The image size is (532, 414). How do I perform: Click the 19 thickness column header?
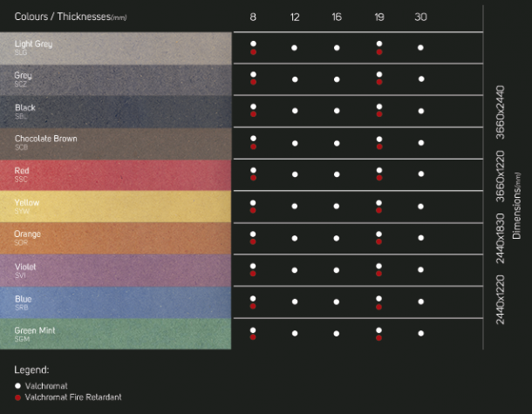(379, 17)
